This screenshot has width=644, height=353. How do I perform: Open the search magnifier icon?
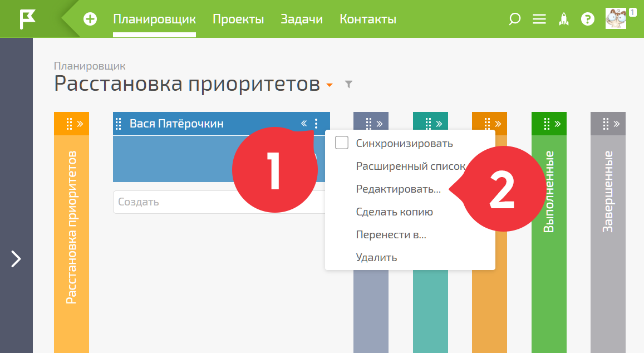[515, 19]
